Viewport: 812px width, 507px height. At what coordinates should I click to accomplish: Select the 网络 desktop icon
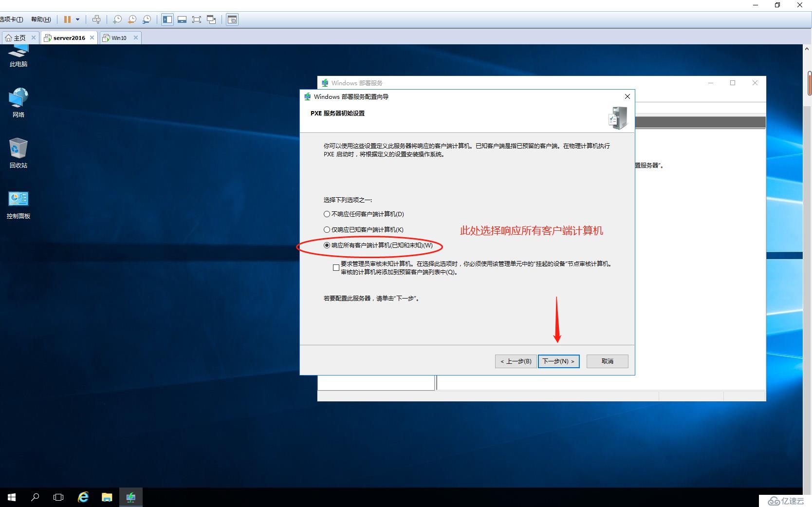[18, 103]
